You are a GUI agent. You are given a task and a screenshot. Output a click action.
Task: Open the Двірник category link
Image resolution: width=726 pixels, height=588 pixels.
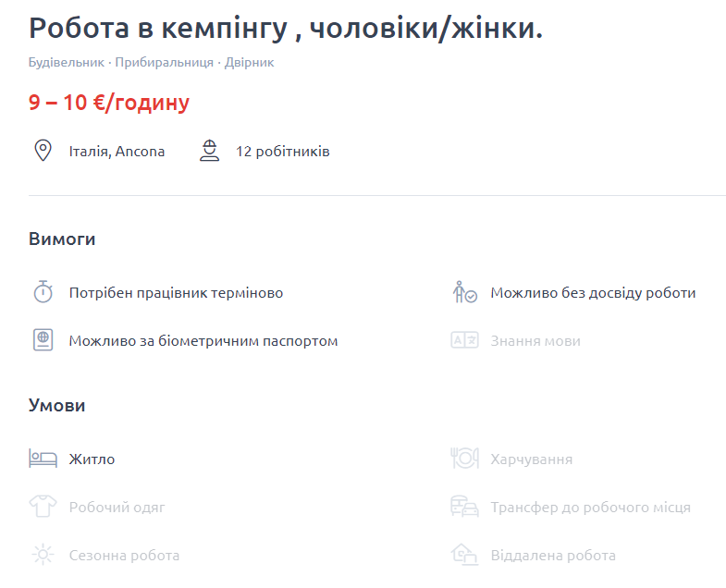249,63
